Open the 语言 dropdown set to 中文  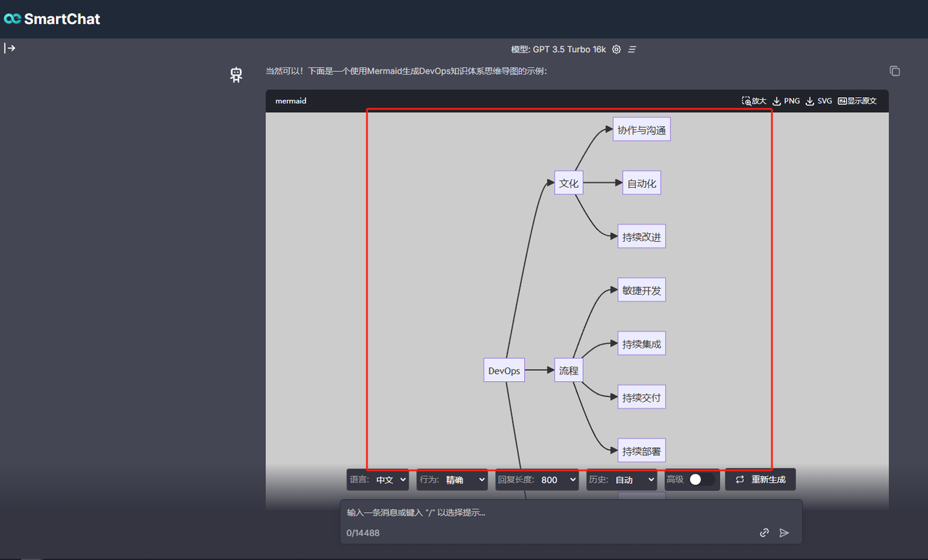(378, 480)
